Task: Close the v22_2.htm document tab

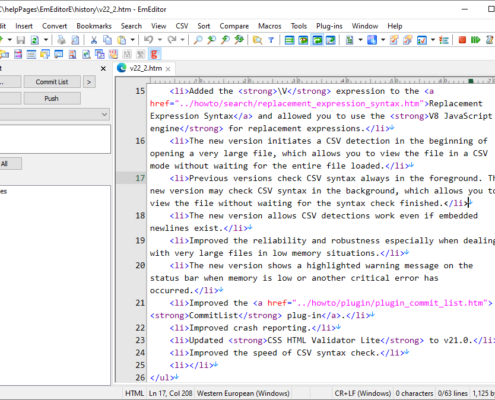Action: [x=168, y=69]
